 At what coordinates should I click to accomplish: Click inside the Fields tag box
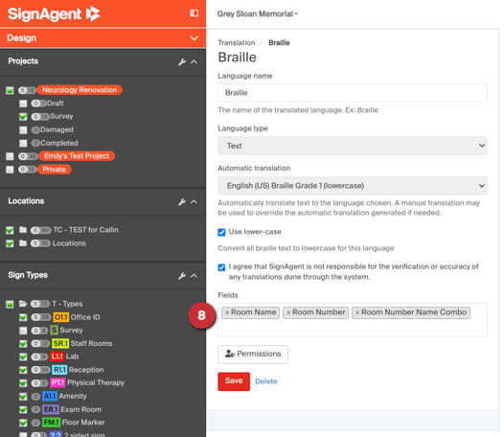point(353,328)
